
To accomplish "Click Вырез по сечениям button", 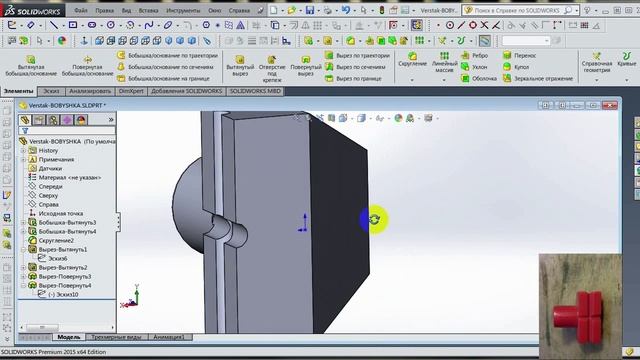I will [356, 67].
